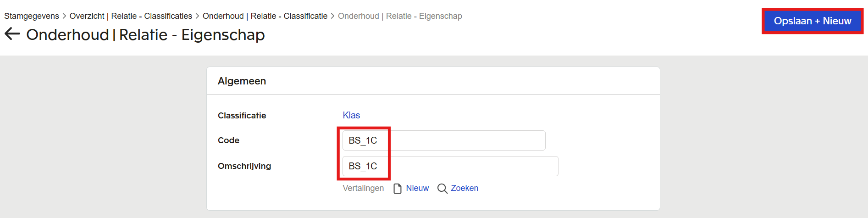The height and width of the screenshot is (218, 868).
Task: Click the chevron before the Relatie - Eigenschap breadcrumb
Action: [333, 16]
